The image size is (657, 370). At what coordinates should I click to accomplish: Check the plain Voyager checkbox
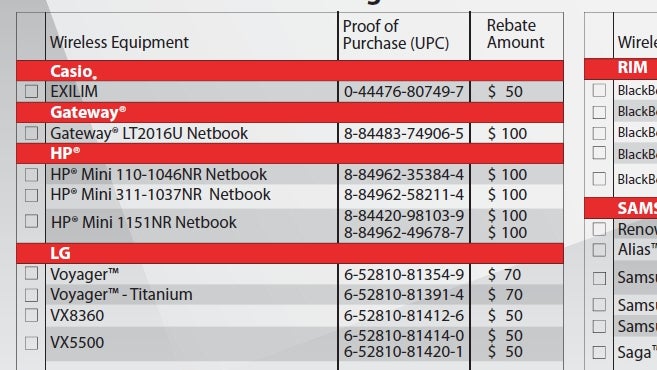click(31, 273)
